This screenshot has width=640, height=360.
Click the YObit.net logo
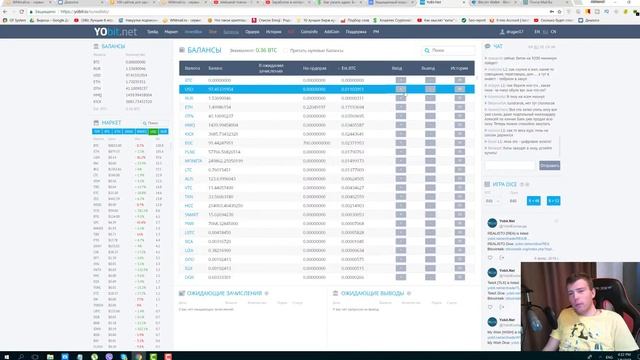coord(116,32)
